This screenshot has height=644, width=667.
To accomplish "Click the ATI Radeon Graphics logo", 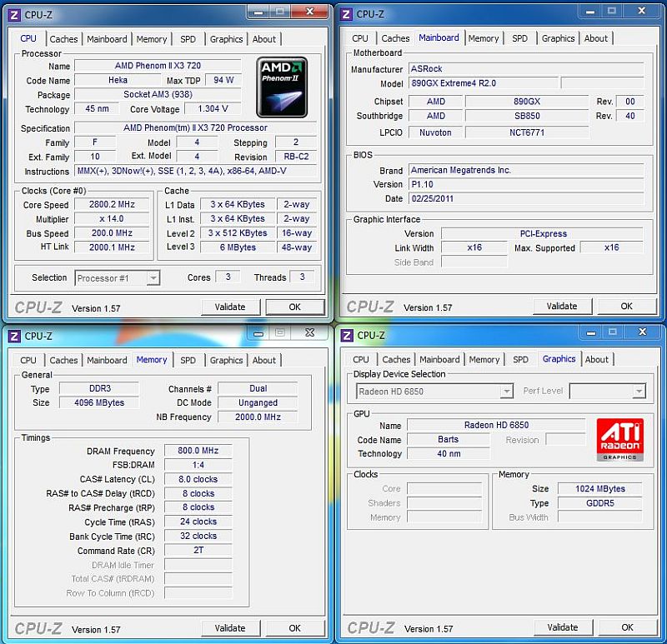I will coord(619,440).
